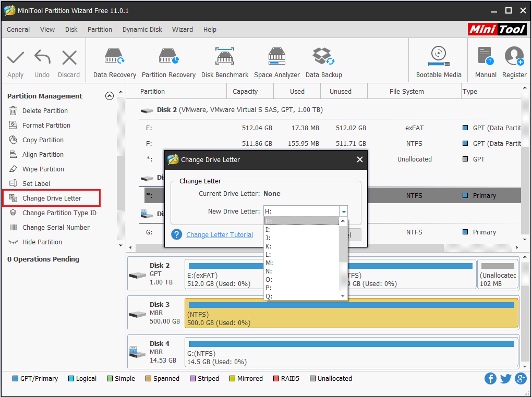Viewport: 532px width, 398px height.
Task: Pick drive letter J: from the list
Action: [301, 238]
